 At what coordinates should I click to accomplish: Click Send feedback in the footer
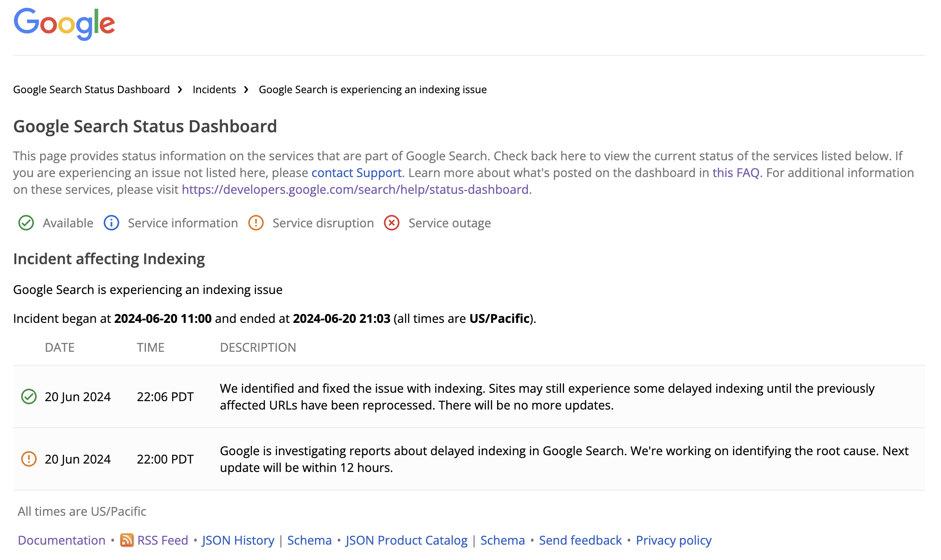pos(580,540)
